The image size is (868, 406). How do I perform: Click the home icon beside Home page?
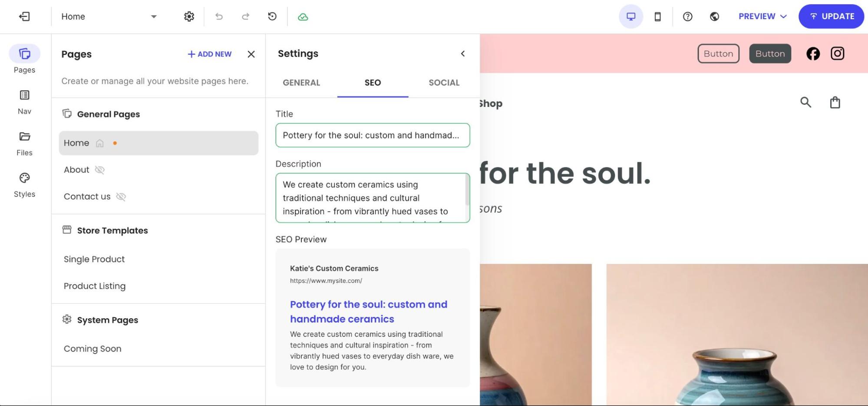100,143
